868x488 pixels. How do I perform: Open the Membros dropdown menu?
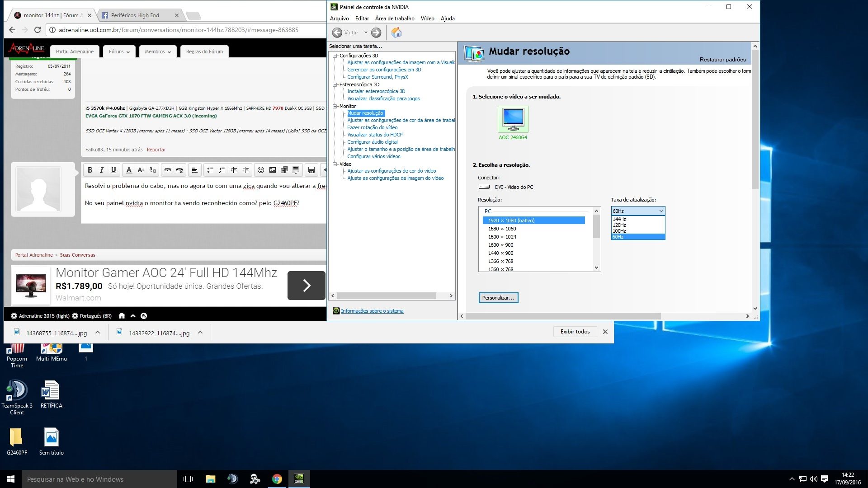click(158, 52)
